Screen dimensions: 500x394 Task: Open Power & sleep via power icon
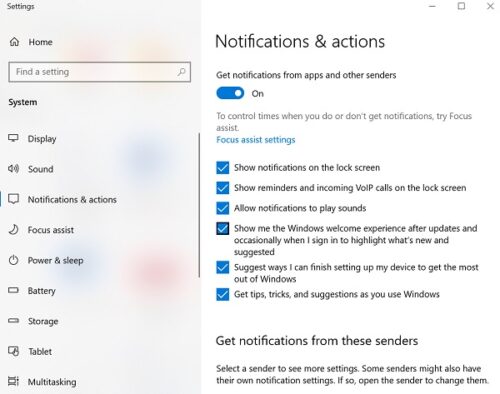[x=13, y=260]
